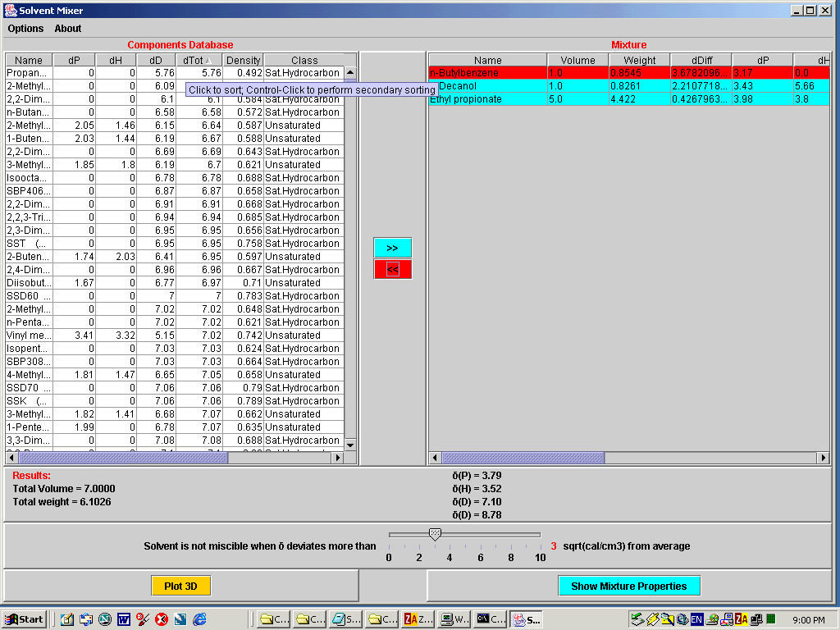Viewport: 840px width, 630px height.
Task: Open the About menu
Action: 68,29
